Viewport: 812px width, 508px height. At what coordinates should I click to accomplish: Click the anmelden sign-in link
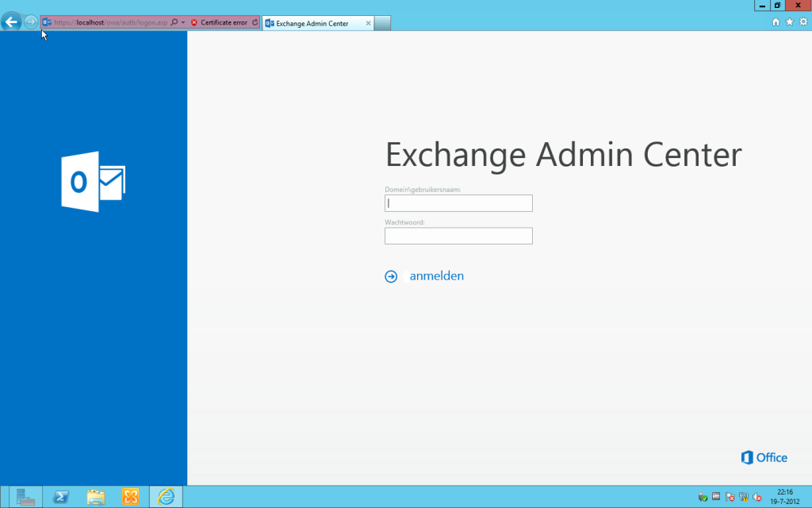(x=437, y=275)
